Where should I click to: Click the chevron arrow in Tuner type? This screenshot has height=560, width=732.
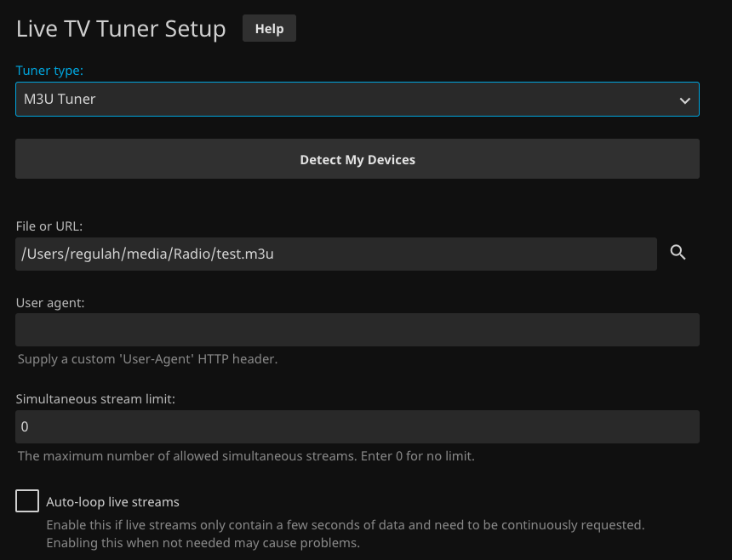684,100
